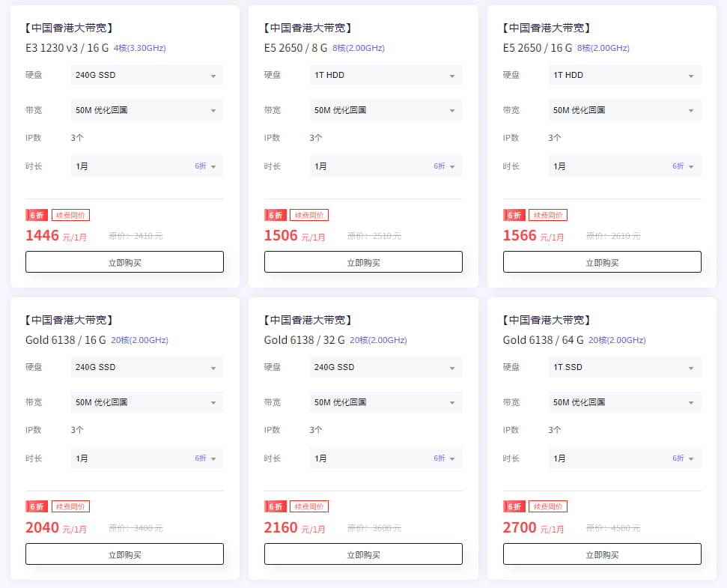Click the 6折 badge above the 2160 元 price
Image resolution: width=727 pixels, height=588 pixels.
(x=276, y=507)
